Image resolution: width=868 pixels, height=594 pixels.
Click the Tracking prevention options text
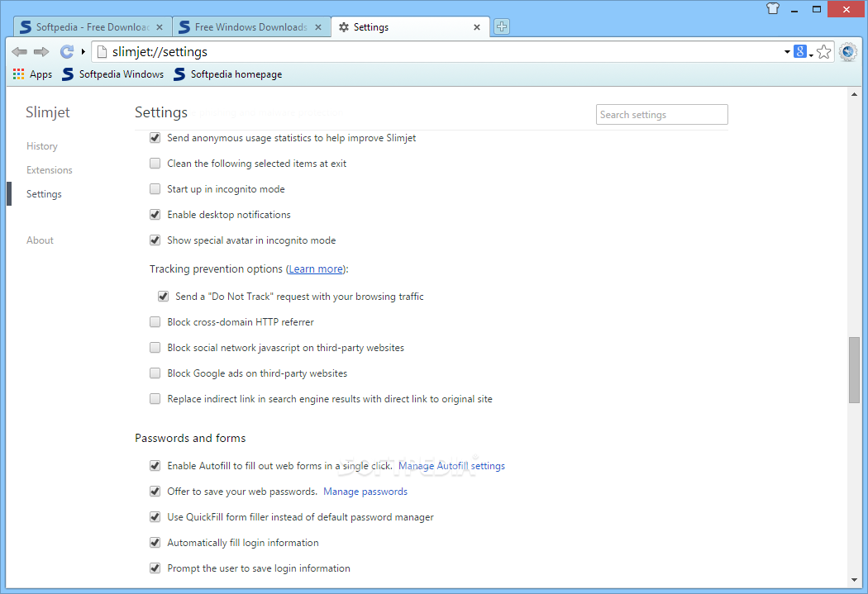(x=217, y=268)
